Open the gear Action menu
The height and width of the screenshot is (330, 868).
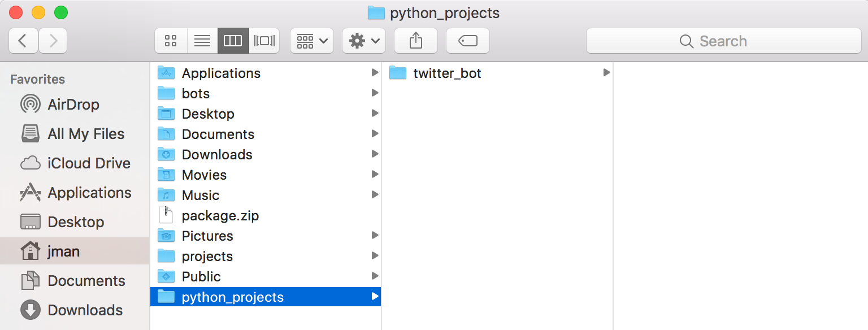364,41
